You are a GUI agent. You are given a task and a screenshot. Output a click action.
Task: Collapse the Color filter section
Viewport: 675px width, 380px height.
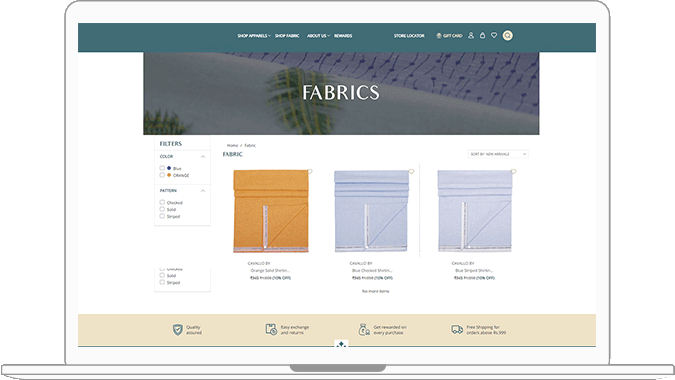coord(203,157)
